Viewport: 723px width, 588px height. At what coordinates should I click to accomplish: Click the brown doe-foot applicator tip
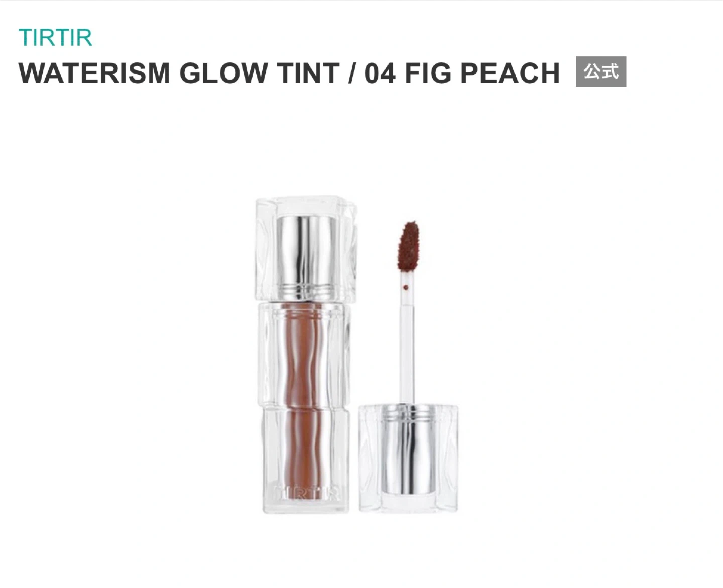(x=410, y=246)
